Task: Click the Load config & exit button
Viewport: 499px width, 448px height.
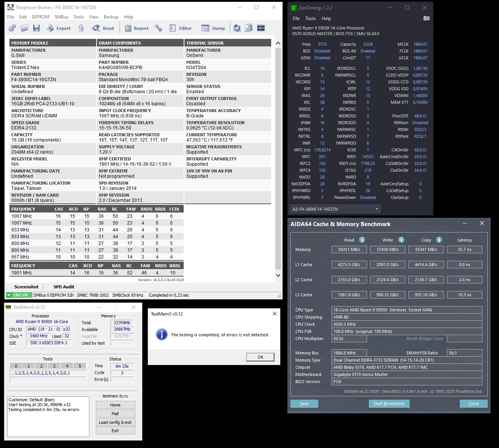Action: click(115, 422)
